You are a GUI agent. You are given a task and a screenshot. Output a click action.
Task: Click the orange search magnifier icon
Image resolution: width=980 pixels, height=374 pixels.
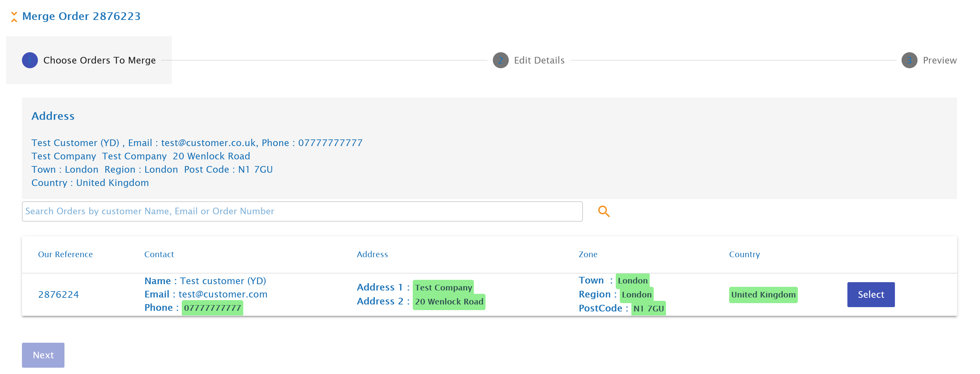603,211
